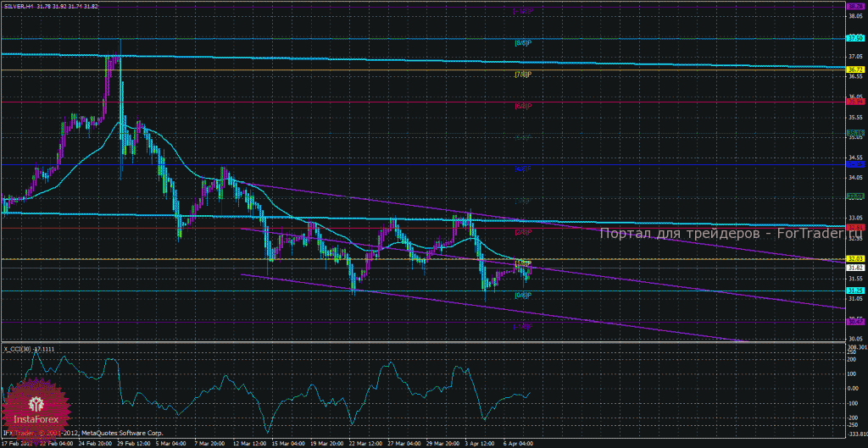The image size is (868, 448).
Task: Click the 36.72 yellow price tag
Action: coord(855,69)
